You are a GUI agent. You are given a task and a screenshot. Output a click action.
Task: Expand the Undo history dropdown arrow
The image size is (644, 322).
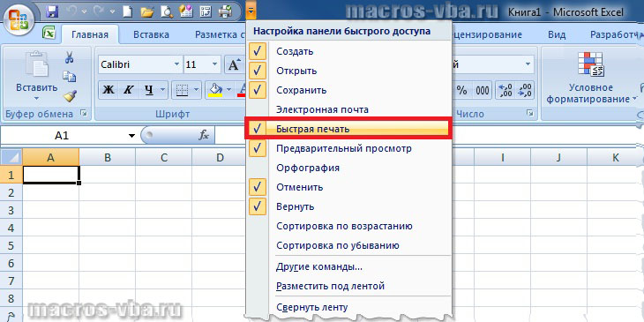click(85, 12)
